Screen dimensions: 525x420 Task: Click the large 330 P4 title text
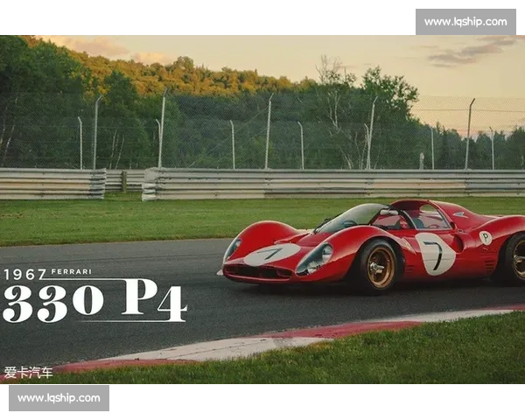click(x=94, y=300)
